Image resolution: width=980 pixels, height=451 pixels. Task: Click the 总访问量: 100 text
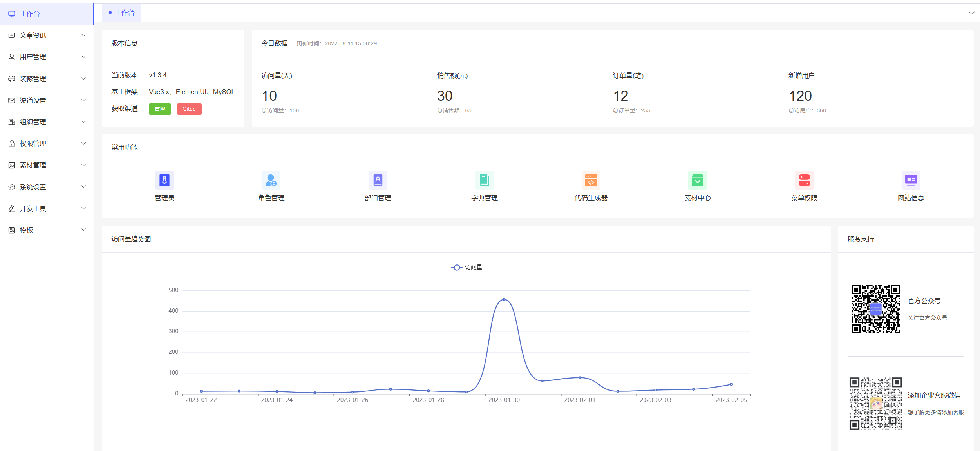pyautogui.click(x=280, y=110)
